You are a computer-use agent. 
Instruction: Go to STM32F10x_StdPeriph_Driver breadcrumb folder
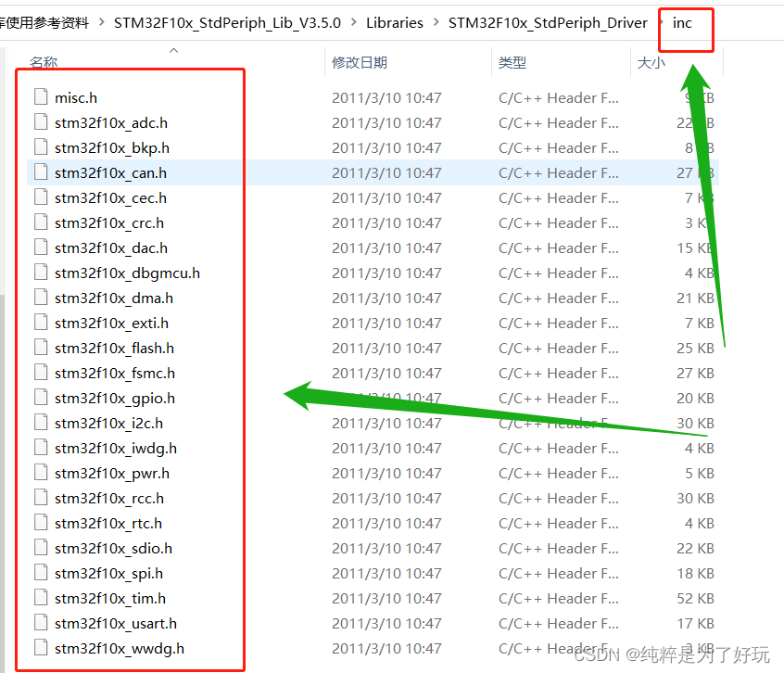point(548,23)
